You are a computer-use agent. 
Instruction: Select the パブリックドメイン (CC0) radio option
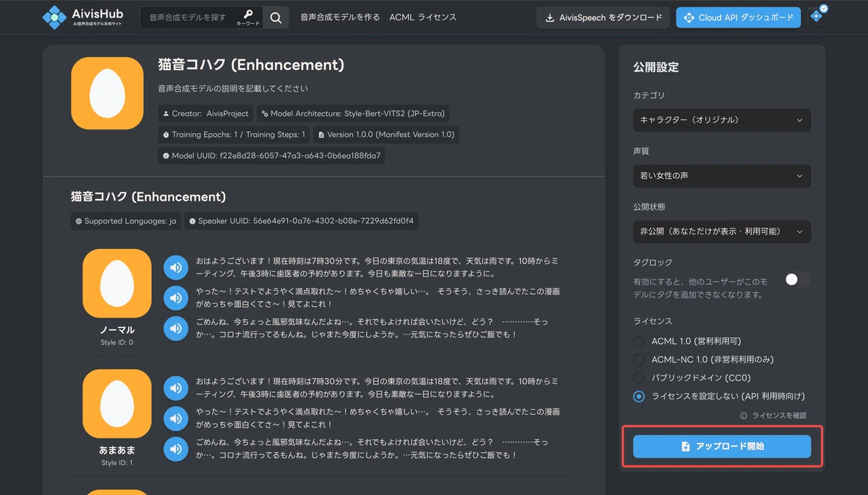point(639,378)
